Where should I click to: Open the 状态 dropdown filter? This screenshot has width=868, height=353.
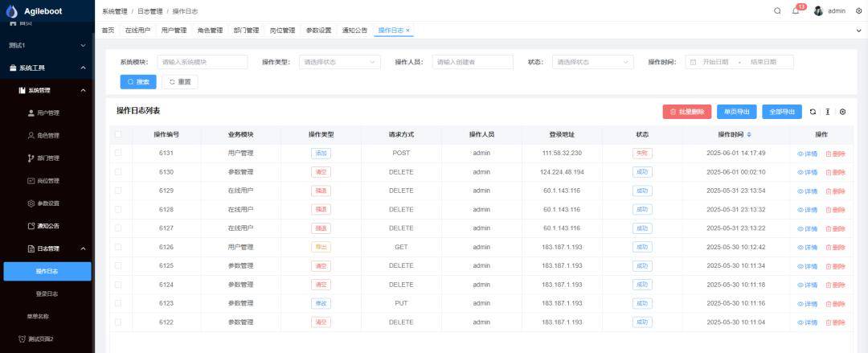[x=592, y=62]
